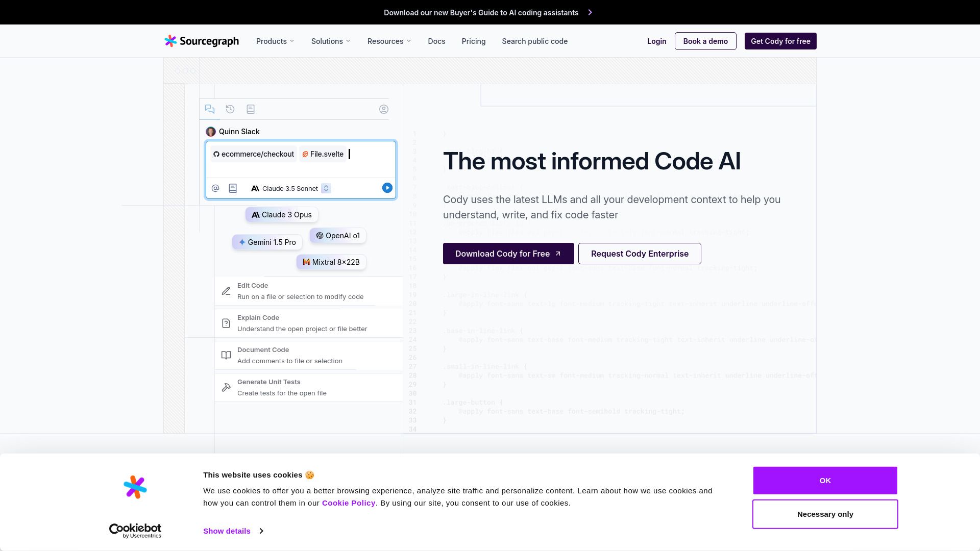The width and height of the screenshot is (980, 551).
Task: Open the chat history clock icon
Action: [x=230, y=109]
